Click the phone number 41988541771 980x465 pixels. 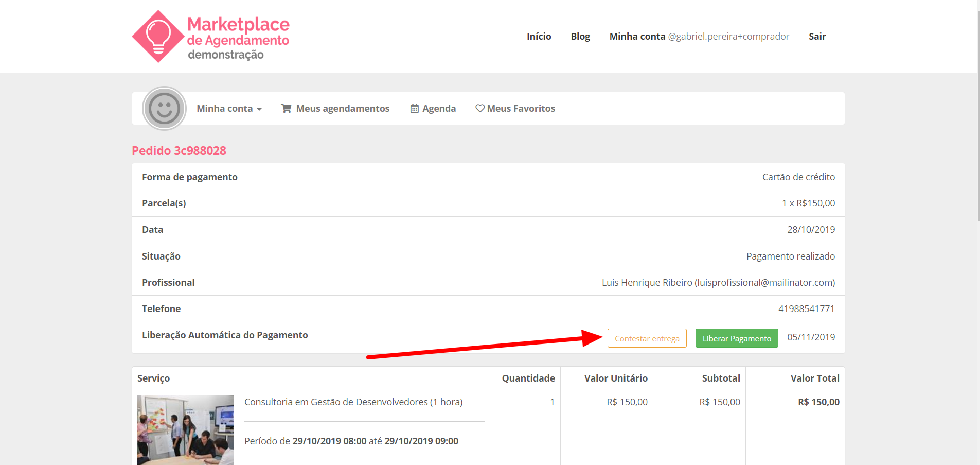point(807,308)
